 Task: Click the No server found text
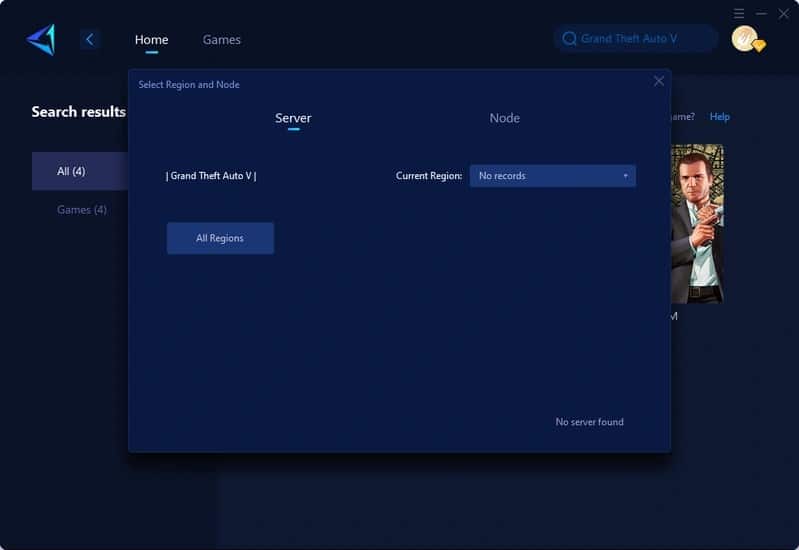coord(590,422)
